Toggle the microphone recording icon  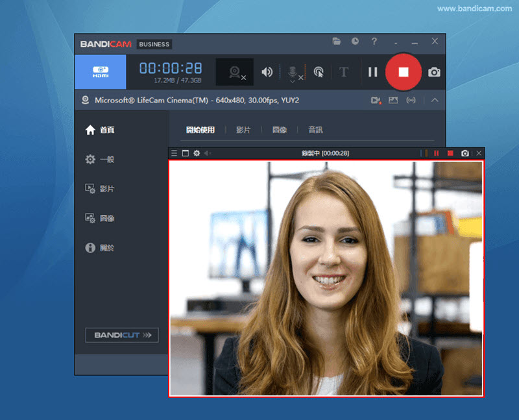click(x=293, y=71)
